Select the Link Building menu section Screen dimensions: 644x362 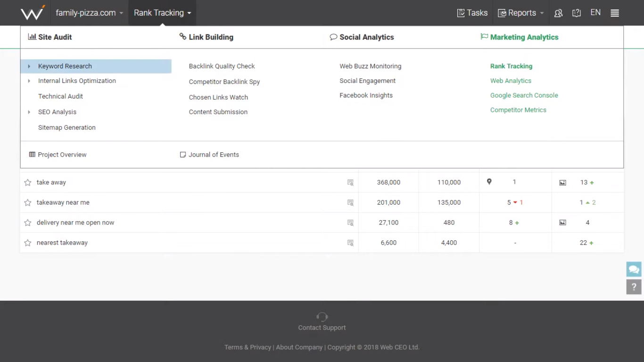pos(206,37)
